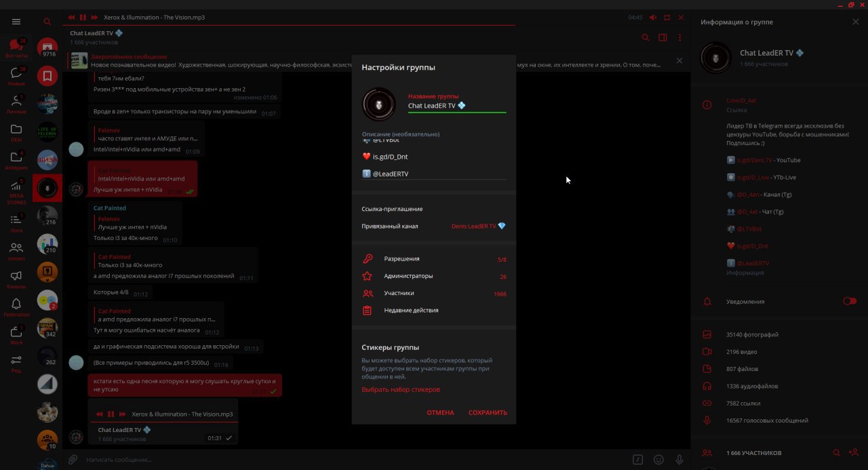This screenshot has width=868, height=470.
Task: Open bot commands slash icon
Action: pos(638,459)
